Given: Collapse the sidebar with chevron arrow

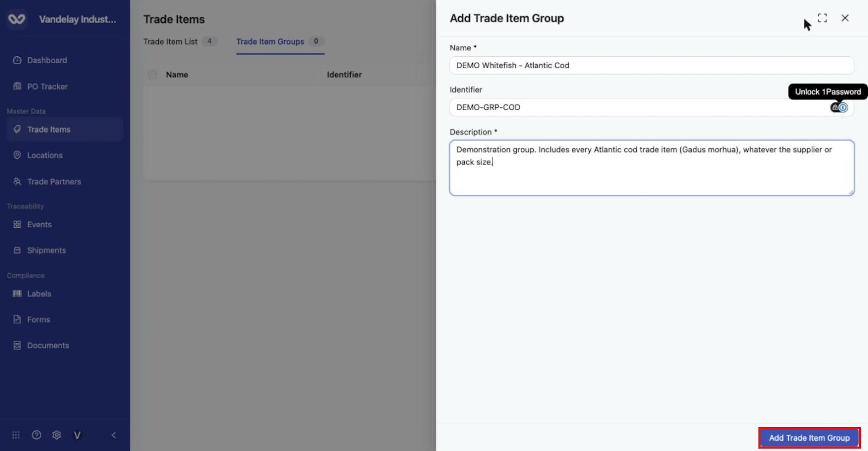Looking at the screenshot, I should coord(114,435).
